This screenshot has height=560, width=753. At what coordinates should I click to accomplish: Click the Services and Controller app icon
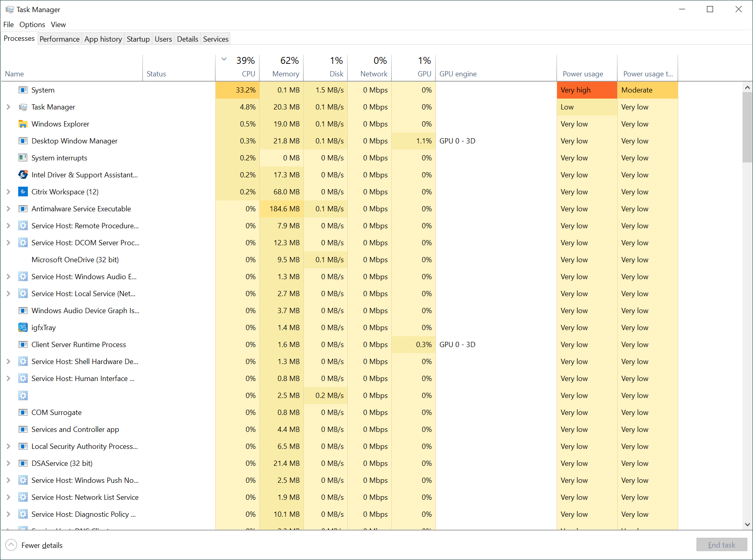23,429
